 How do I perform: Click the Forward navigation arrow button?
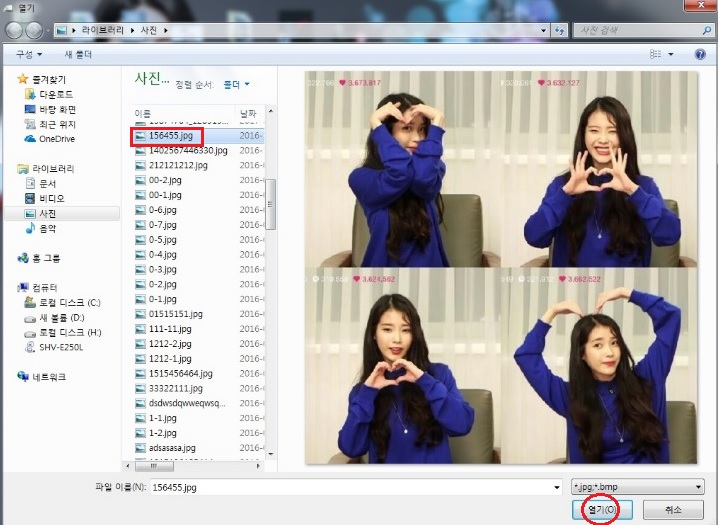[34, 30]
